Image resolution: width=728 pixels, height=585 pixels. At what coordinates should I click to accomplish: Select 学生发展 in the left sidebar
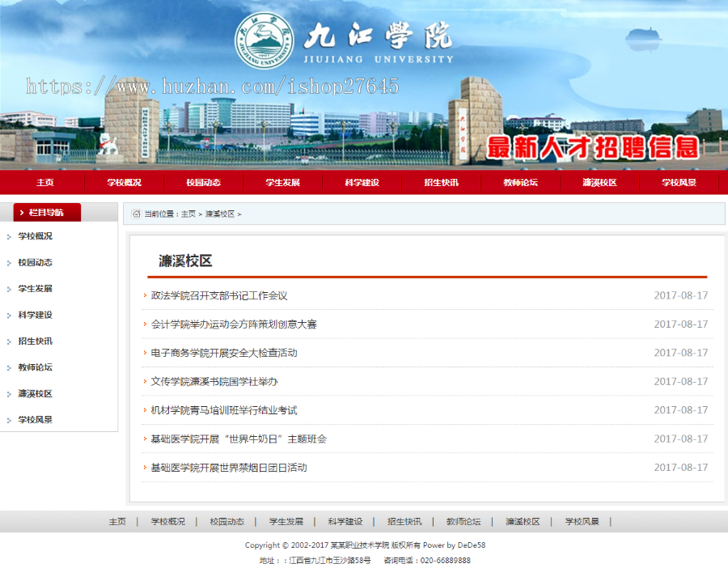pyautogui.click(x=36, y=288)
